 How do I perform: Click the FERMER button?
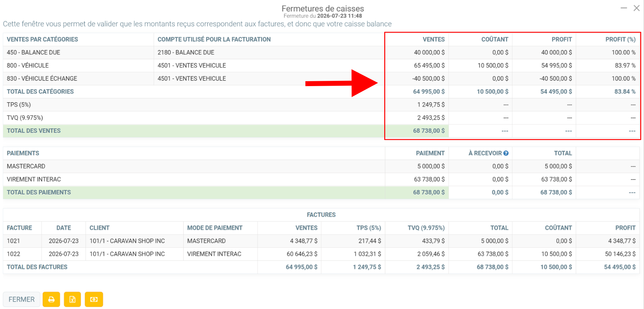click(22, 300)
